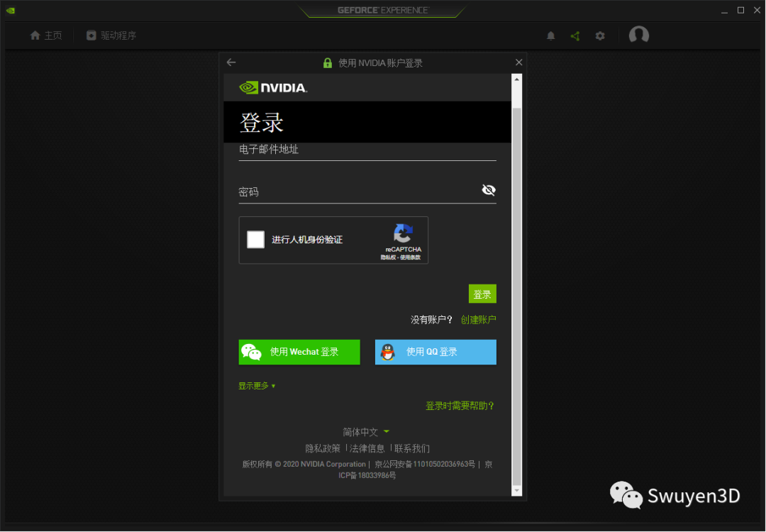Open settings gear icon

click(600, 35)
